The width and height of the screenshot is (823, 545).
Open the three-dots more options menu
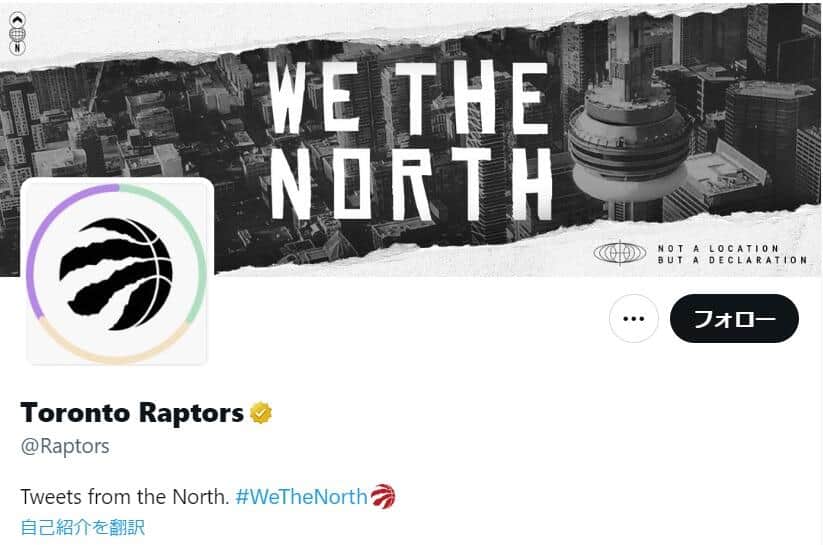coord(634,318)
